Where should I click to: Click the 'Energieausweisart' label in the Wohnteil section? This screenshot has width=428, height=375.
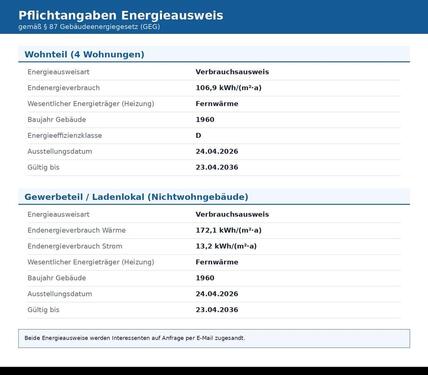58,72
